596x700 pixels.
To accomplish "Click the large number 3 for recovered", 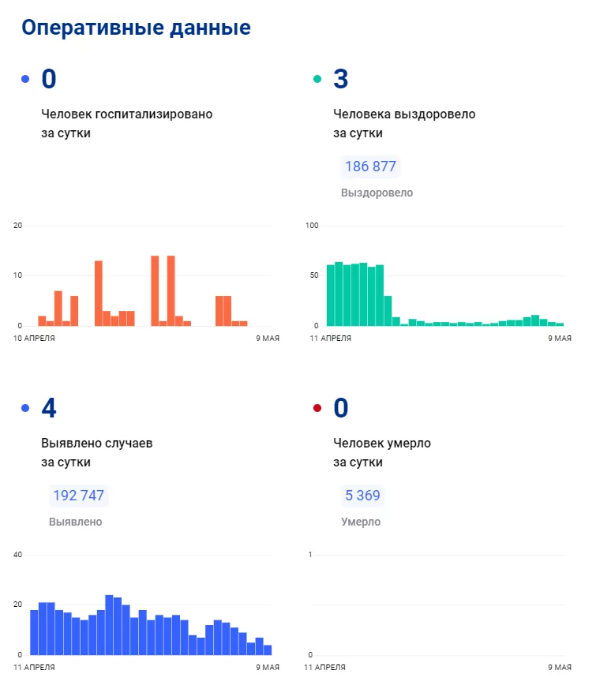I will point(341,79).
